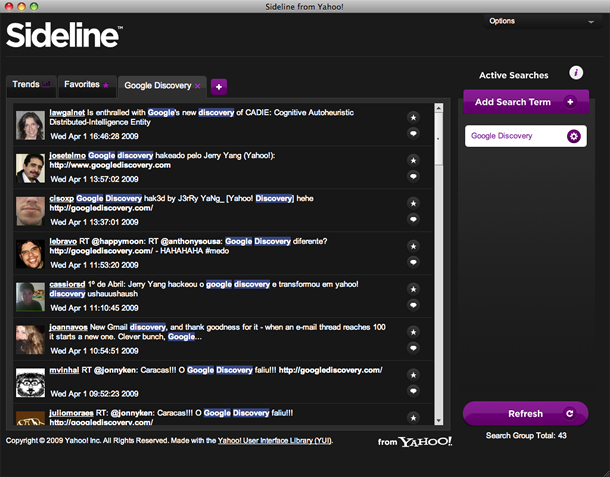Close the Google Discovery tab
610x477 pixels.
tap(198, 86)
